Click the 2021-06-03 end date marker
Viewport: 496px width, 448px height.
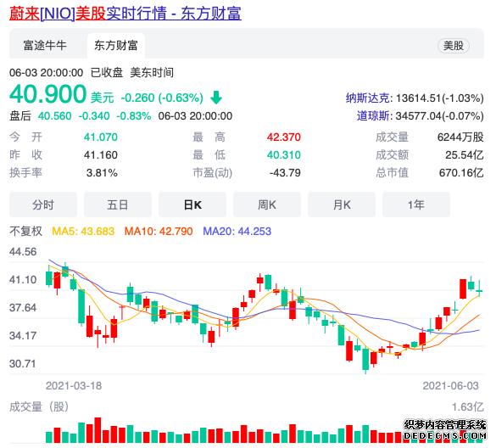click(450, 385)
